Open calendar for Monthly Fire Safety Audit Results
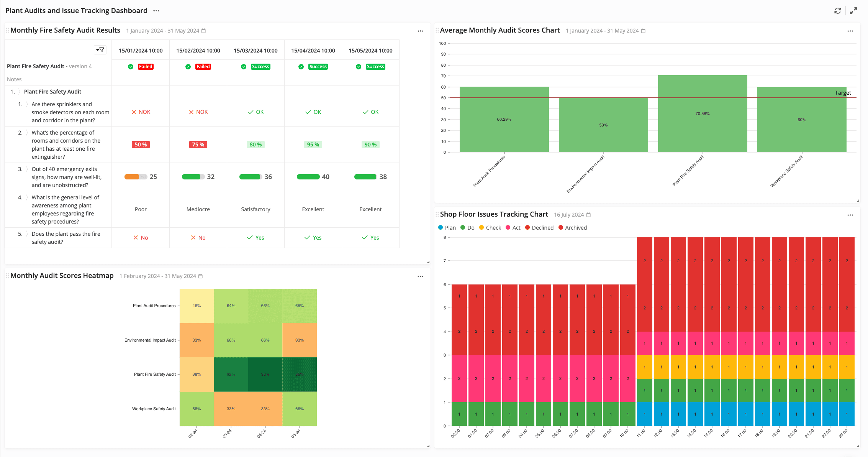The height and width of the screenshot is (457, 868). [x=203, y=31]
